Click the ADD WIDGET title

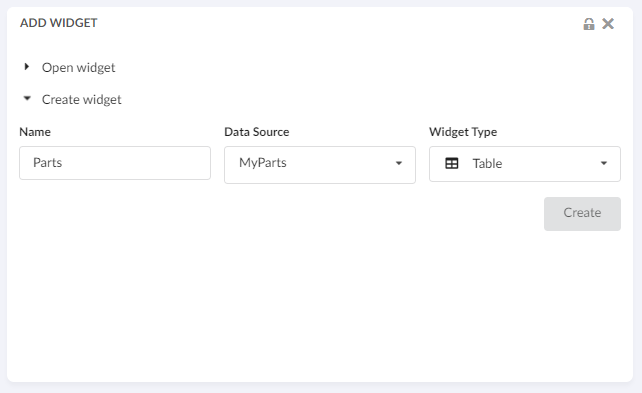[x=59, y=23]
